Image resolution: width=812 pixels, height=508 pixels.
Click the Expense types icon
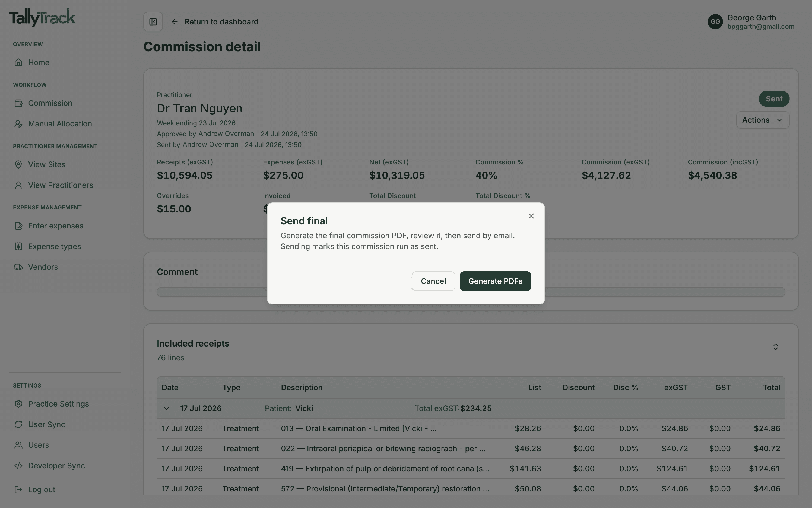(x=18, y=247)
